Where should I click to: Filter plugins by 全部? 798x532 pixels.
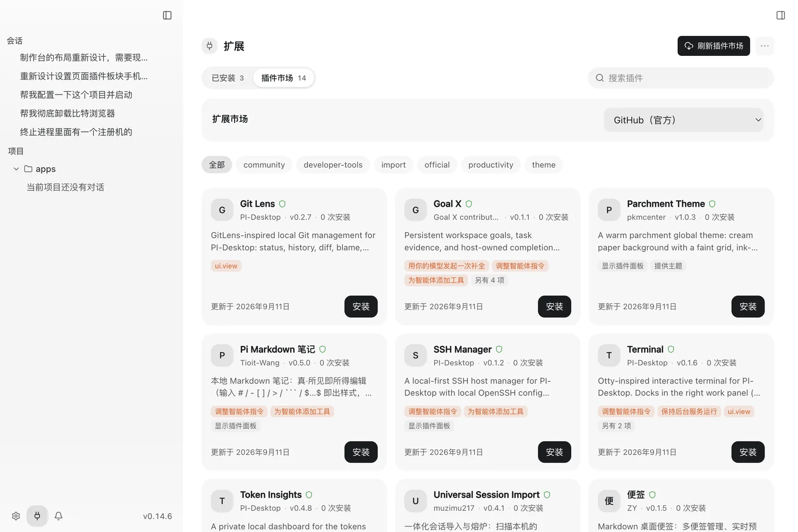pyautogui.click(x=217, y=165)
